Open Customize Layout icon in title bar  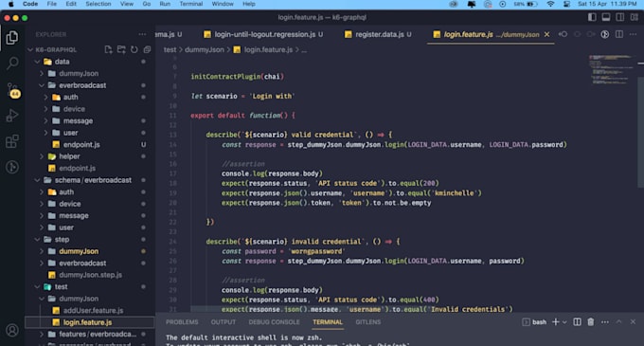635,17
